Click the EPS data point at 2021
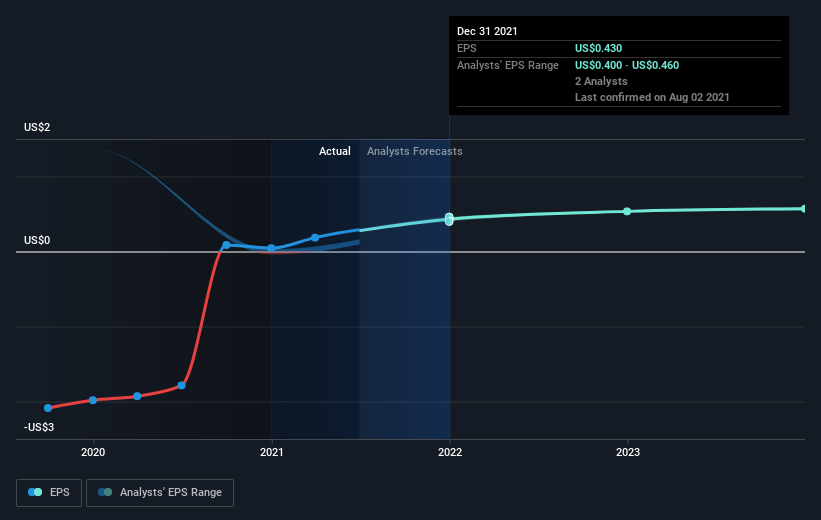Screen dimensions: 821x520 (271, 248)
